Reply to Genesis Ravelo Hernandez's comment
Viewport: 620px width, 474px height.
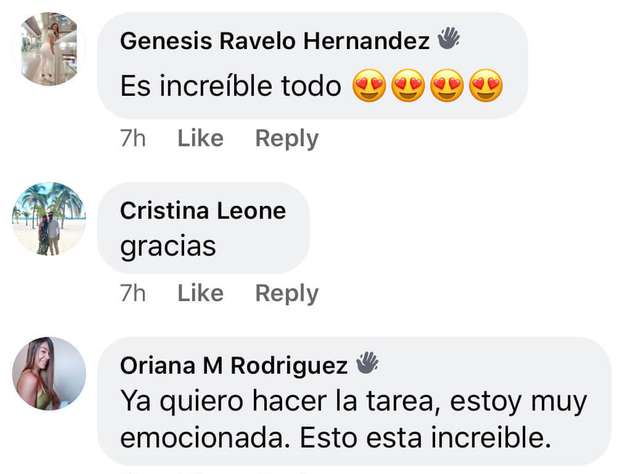(x=286, y=139)
